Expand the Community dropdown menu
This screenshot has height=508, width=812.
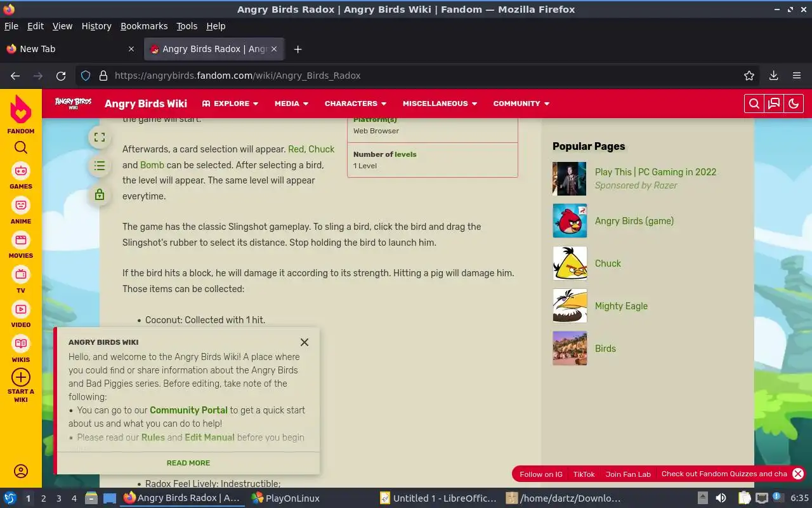pyautogui.click(x=521, y=104)
